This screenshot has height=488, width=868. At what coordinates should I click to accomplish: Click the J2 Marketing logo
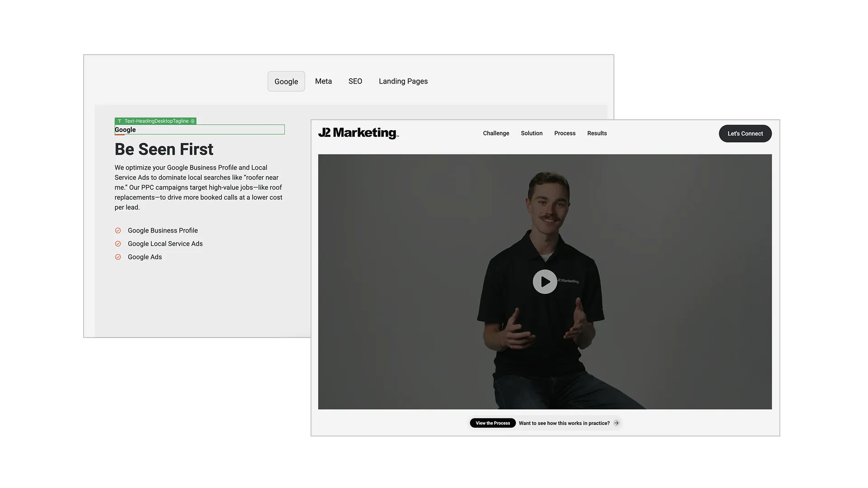tap(358, 133)
